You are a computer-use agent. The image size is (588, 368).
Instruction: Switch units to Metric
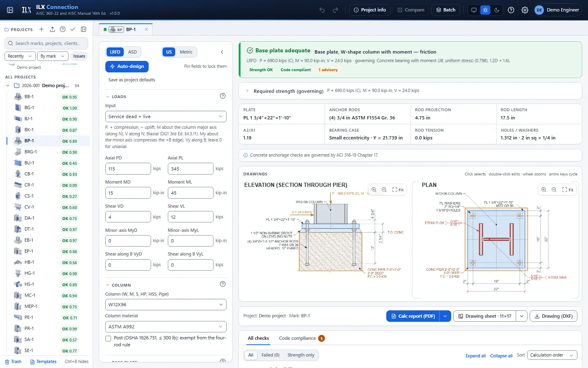point(186,52)
